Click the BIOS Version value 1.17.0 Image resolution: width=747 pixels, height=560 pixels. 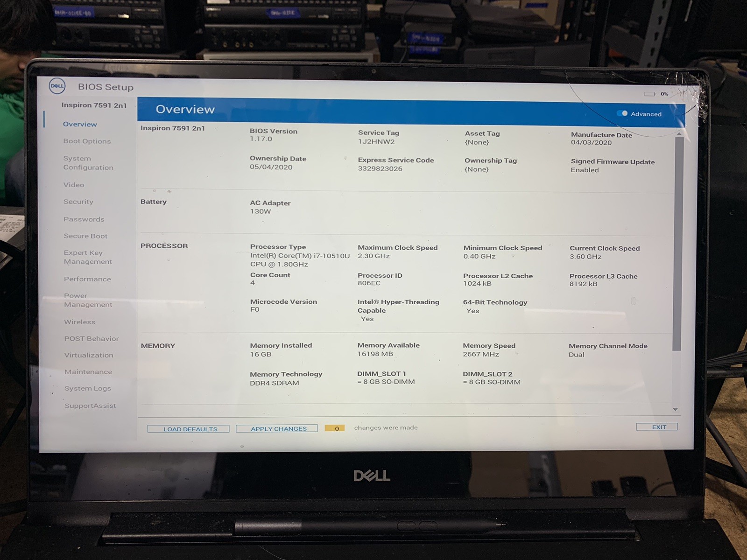point(261,139)
